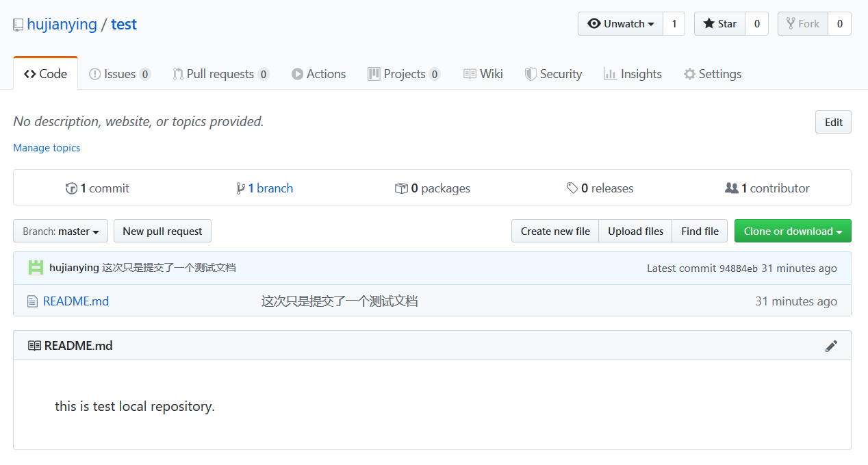The height and width of the screenshot is (465, 868).
Task: Click the book icon in the README.md header
Action: tap(34, 346)
